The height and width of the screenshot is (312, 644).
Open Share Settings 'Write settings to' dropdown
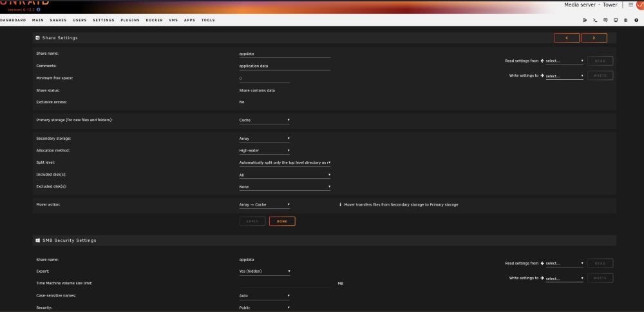(x=564, y=75)
